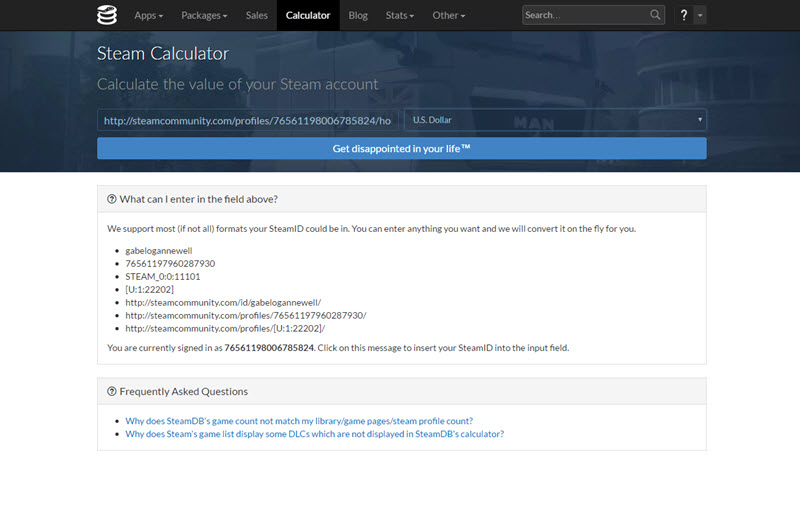Viewport: 800px width, 509px height.
Task: Click the steamcommunity.com/id/gabelogannewell/ example
Action: tap(223, 302)
